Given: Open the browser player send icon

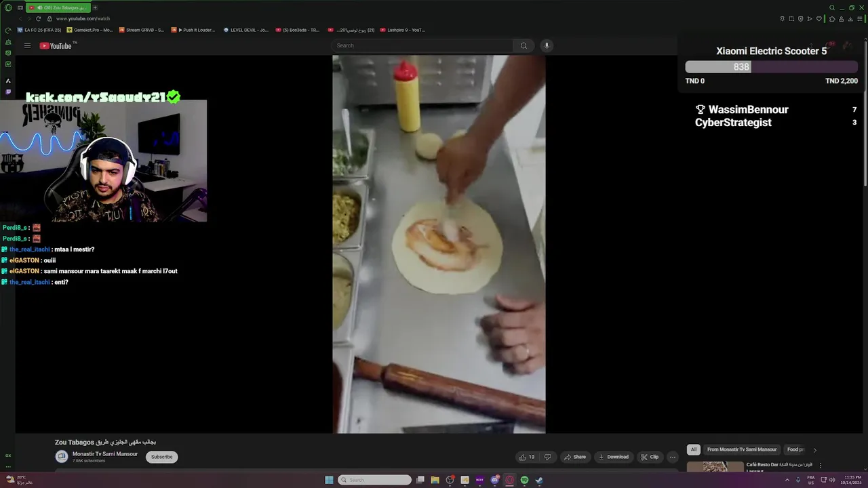Looking at the screenshot, I should [810, 19].
